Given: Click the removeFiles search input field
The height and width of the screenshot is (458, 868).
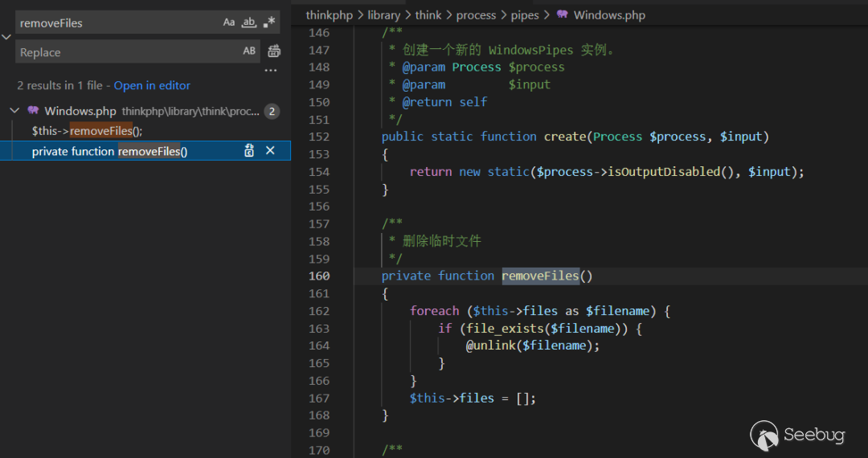Looking at the screenshot, I should pos(117,22).
